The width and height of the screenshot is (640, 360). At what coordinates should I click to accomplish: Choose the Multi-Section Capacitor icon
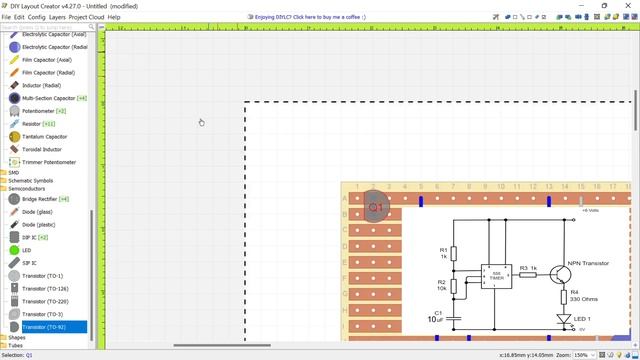click(x=14, y=98)
